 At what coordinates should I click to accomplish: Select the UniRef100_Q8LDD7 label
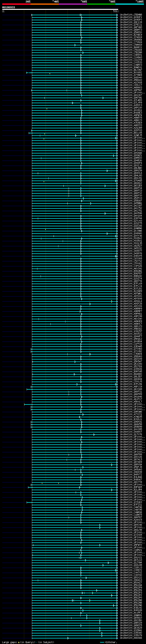pos(131,376)
